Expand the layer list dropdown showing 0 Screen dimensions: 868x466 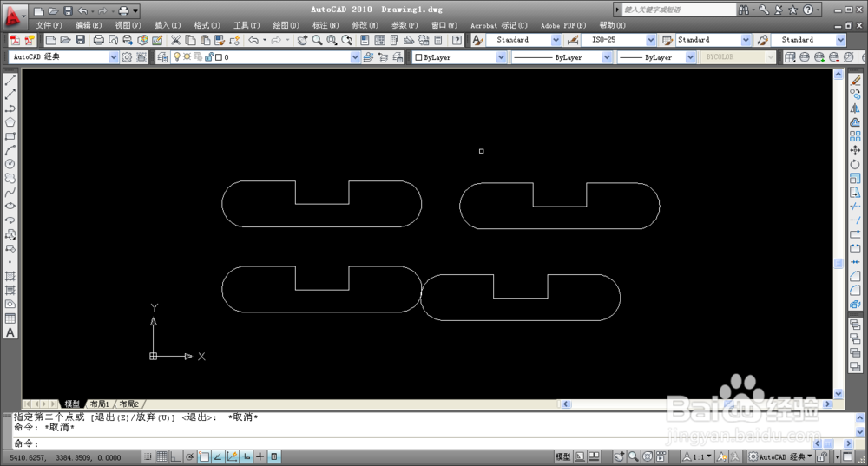[355, 57]
